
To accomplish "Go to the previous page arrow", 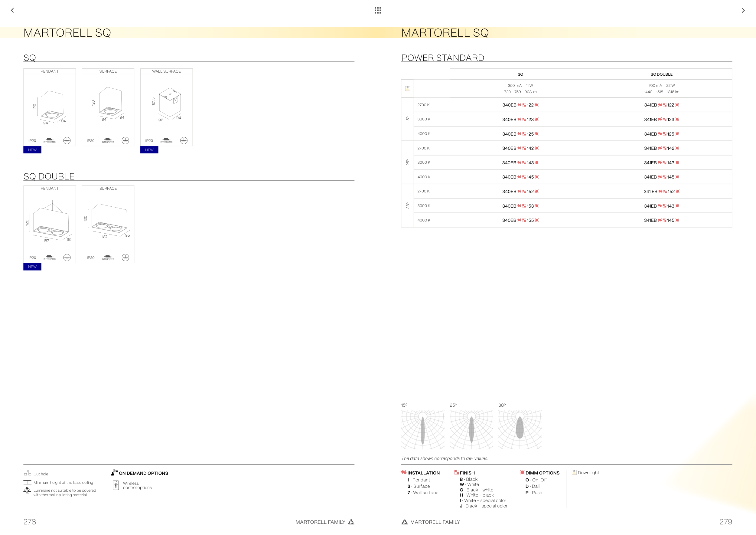I will coord(12,11).
